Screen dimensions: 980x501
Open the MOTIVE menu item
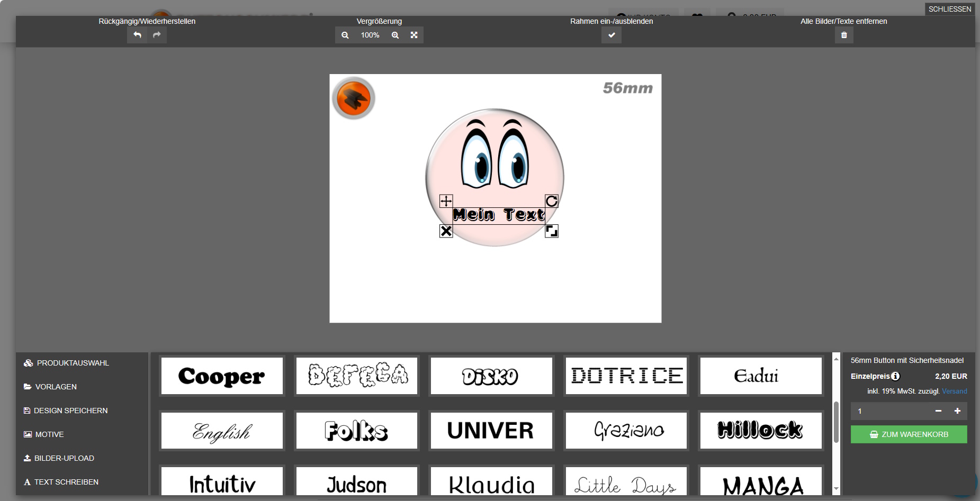44,434
